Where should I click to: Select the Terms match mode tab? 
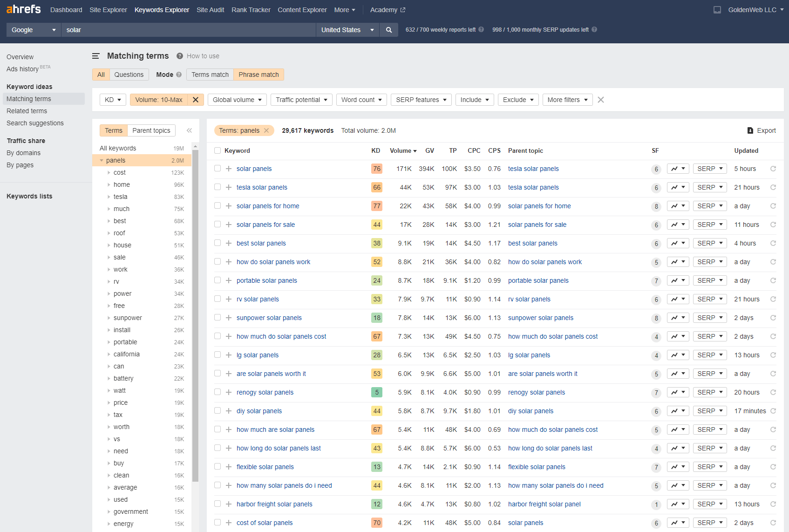pos(210,75)
